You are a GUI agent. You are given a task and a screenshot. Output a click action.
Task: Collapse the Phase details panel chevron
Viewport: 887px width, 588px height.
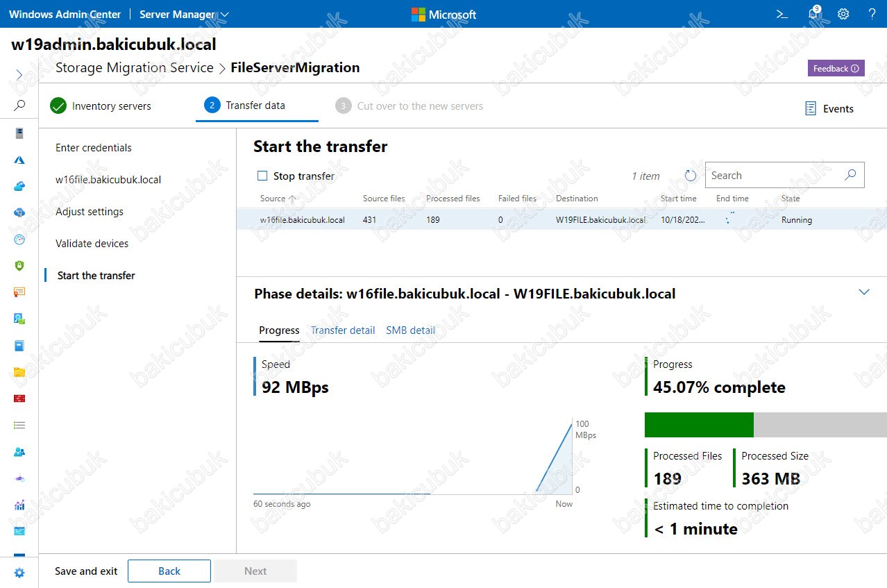864,292
